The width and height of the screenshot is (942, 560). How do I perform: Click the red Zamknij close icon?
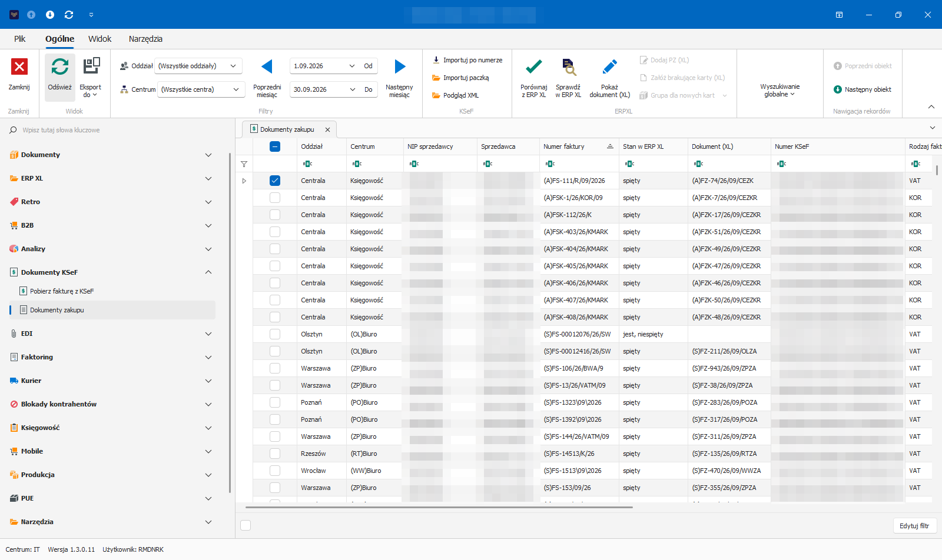tap(19, 66)
